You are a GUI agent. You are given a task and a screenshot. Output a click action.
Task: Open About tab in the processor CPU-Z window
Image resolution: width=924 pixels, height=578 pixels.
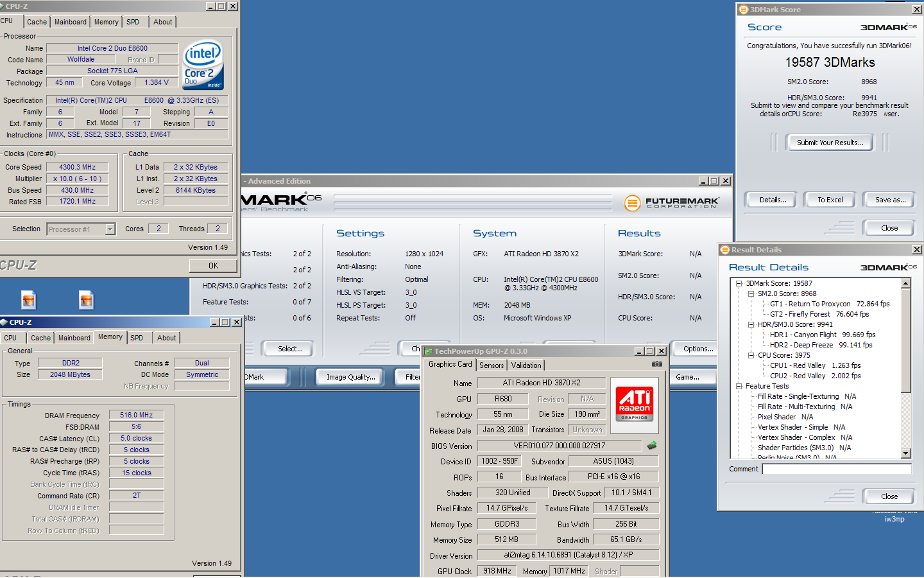162,22
